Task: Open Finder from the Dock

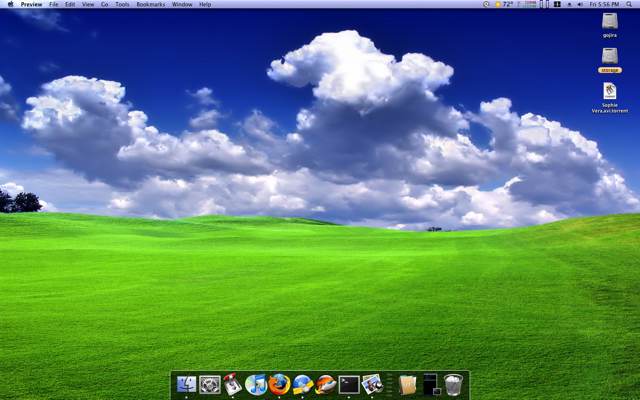Action: tap(187, 384)
